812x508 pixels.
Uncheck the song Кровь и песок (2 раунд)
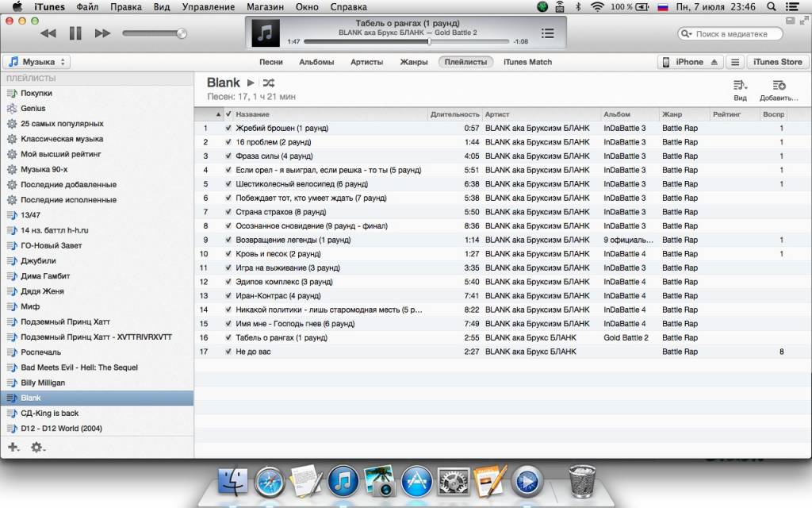pos(228,254)
